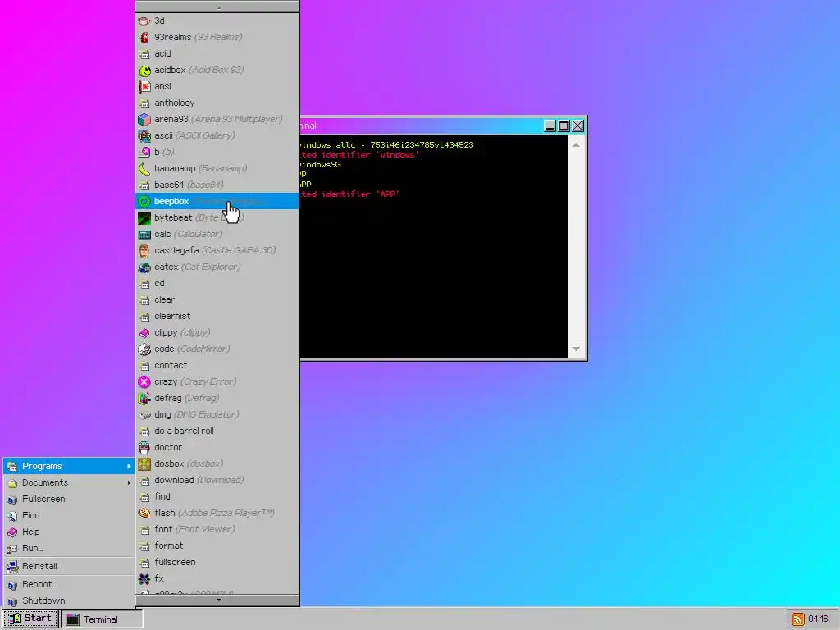Select the cd command entry
Screen dimensions: 840x630
pos(217,283)
